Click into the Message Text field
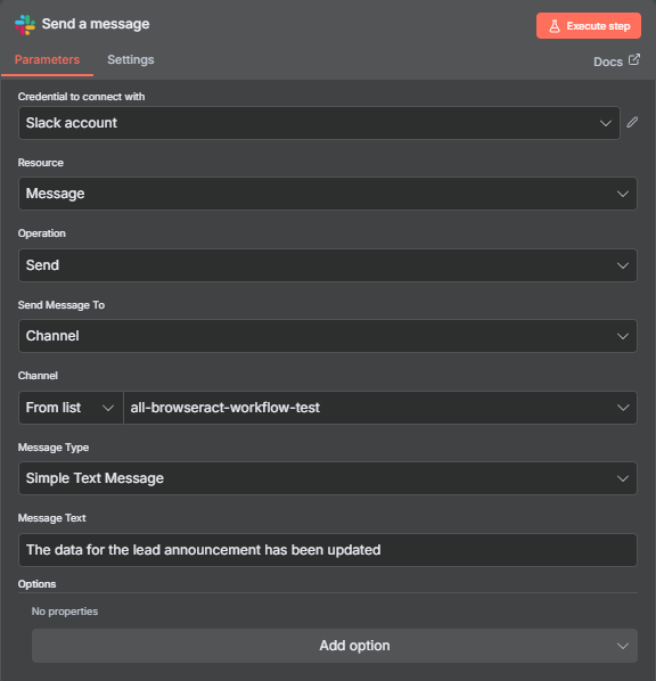 click(x=327, y=549)
